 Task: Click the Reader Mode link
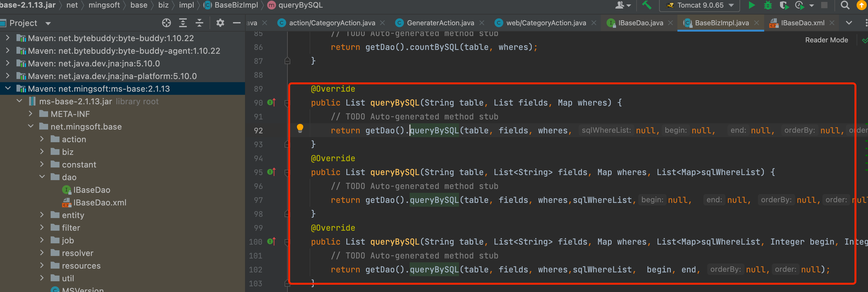click(x=826, y=40)
